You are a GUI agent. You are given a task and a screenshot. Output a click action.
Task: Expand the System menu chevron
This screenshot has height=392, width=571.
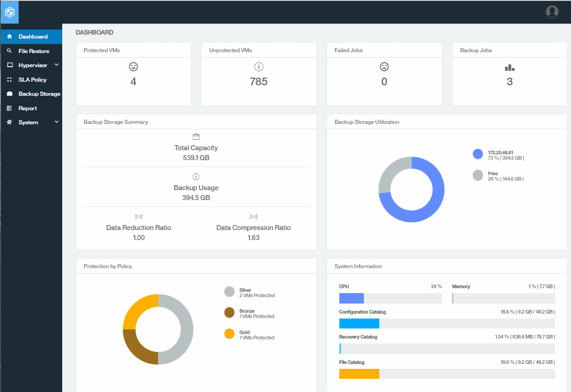56,122
